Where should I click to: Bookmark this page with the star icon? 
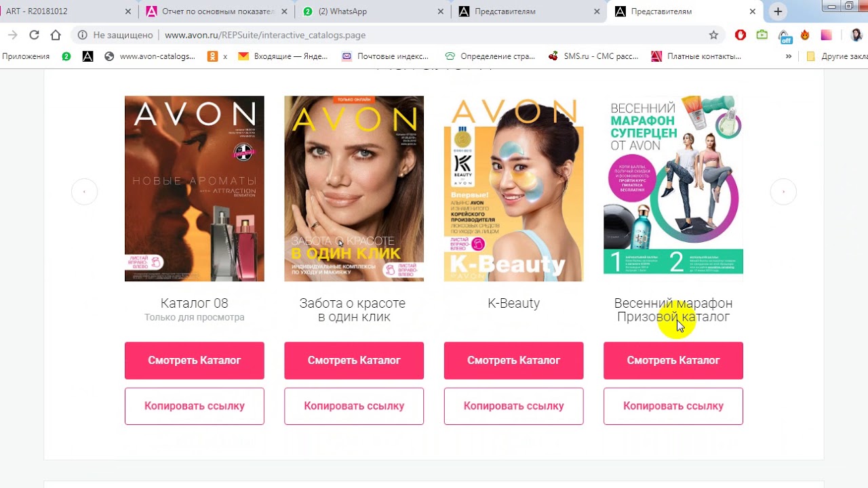click(x=713, y=35)
